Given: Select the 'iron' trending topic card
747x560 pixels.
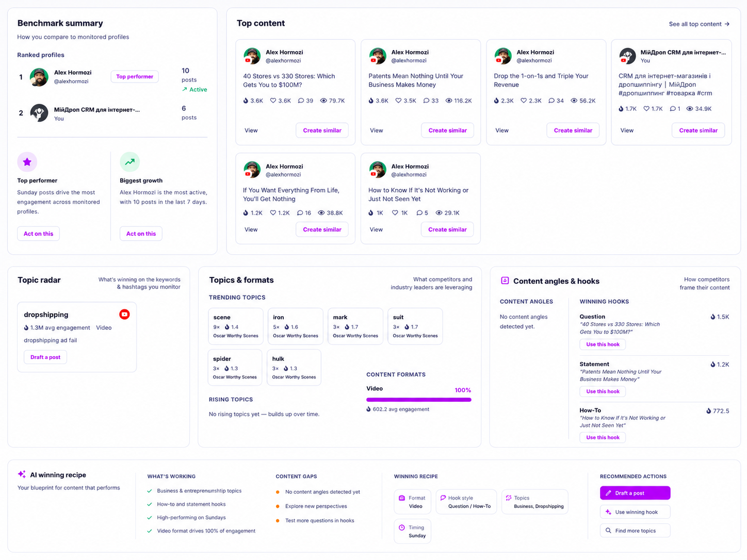Looking at the screenshot, I should 296,326.
